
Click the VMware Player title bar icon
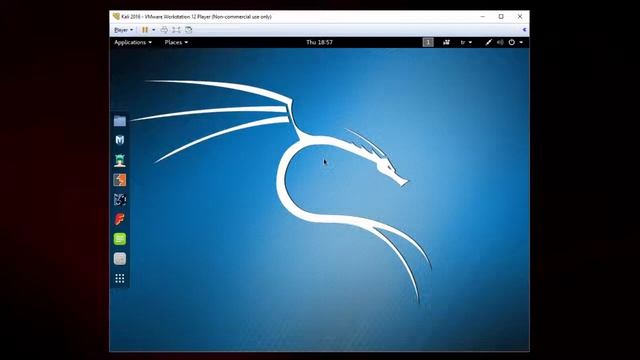click(116, 16)
